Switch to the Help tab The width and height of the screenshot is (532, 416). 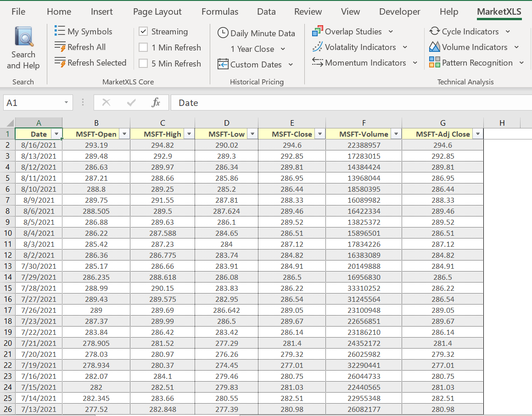point(449,11)
